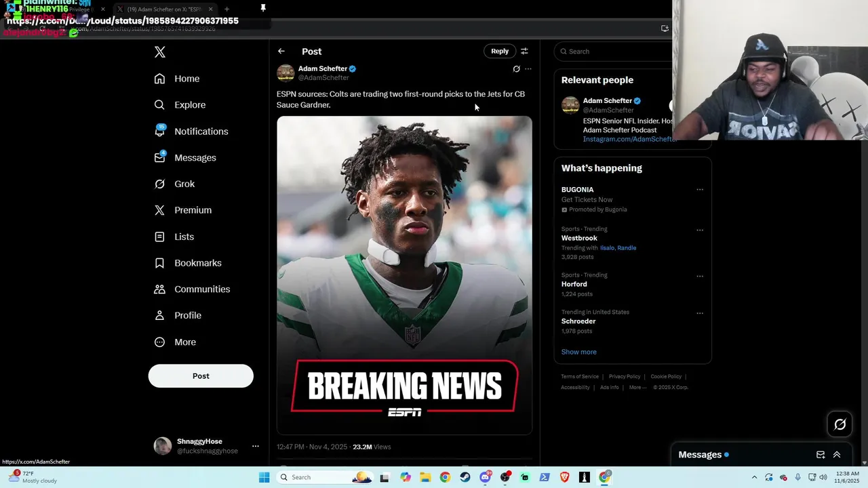Click the Randle related trend link
The image size is (868, 488).
tap(627, 248)
